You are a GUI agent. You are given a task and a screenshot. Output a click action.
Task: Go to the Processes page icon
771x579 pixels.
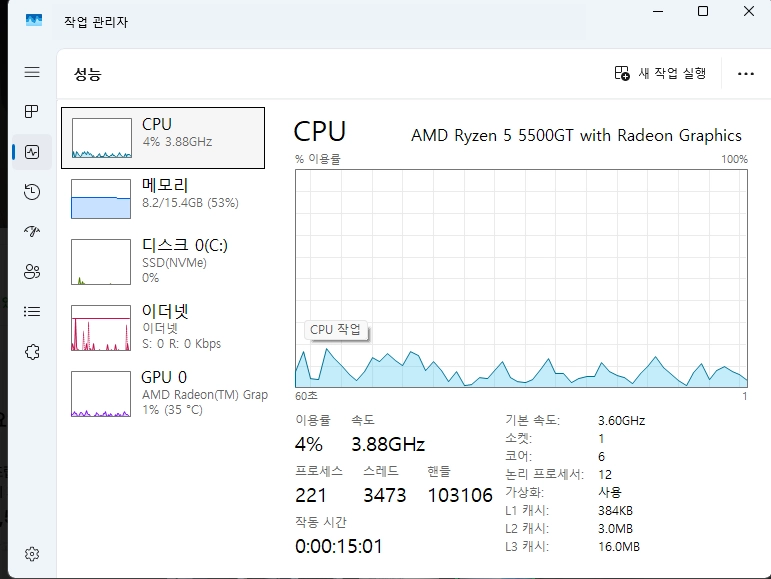[x=32, y=112]
